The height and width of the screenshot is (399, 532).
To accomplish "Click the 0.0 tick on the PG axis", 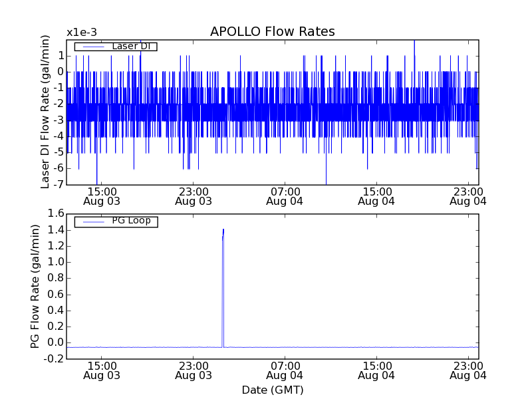I will (x=55, y=343).
